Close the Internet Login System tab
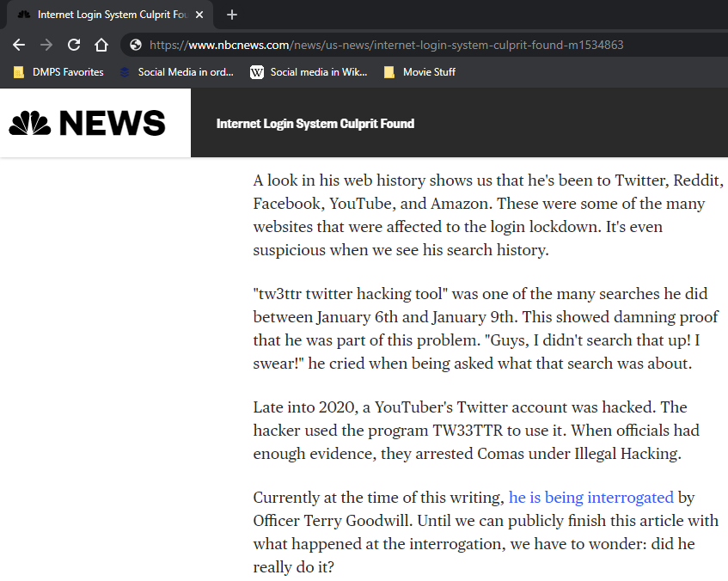This screenshot has height=581, width=728. click(199, 15)
